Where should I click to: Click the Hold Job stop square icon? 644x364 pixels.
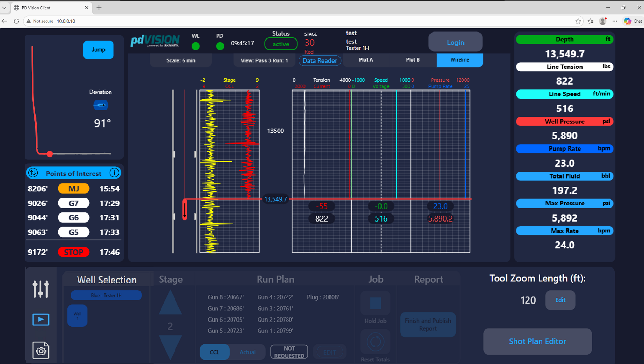375,303
